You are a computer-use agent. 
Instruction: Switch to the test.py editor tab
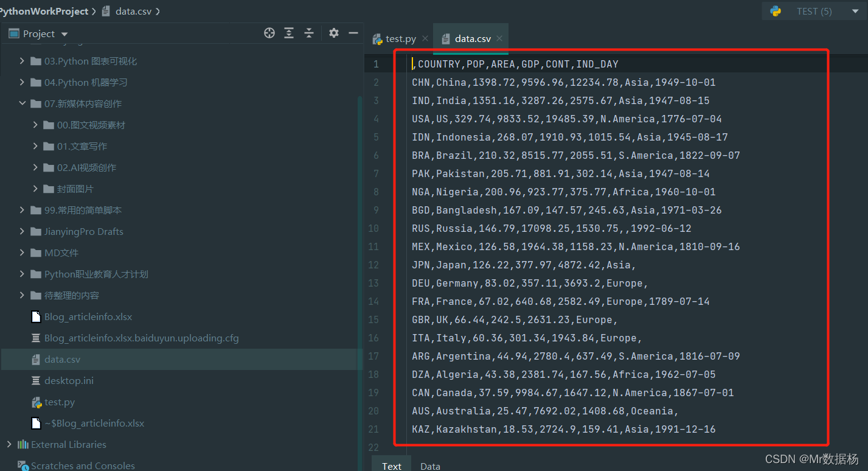[400, 38]
